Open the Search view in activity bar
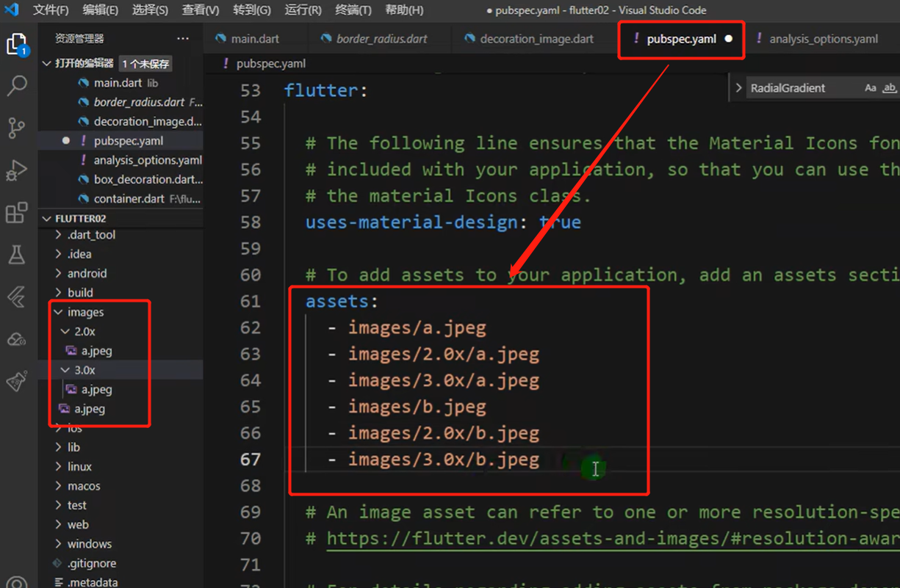The height and width of the screenshot is (588, 900). (x=16, y=86)
